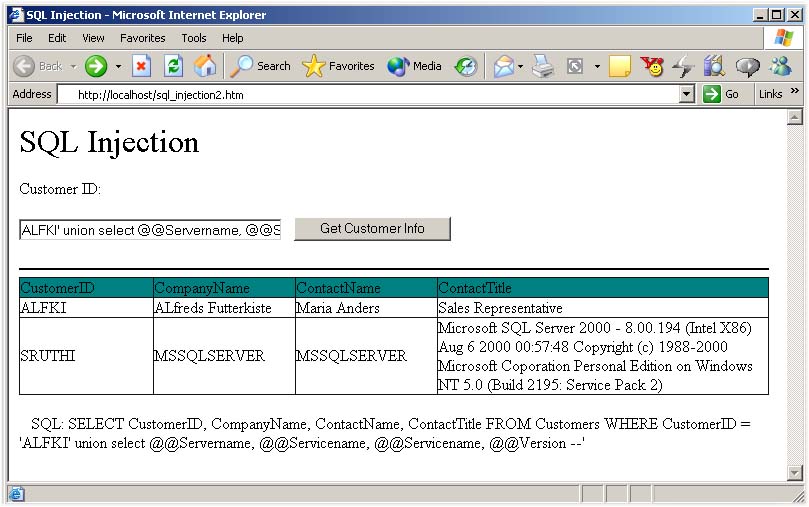Open the Favorites star toolbar button

pyautogui.click(x=338, y=66)
